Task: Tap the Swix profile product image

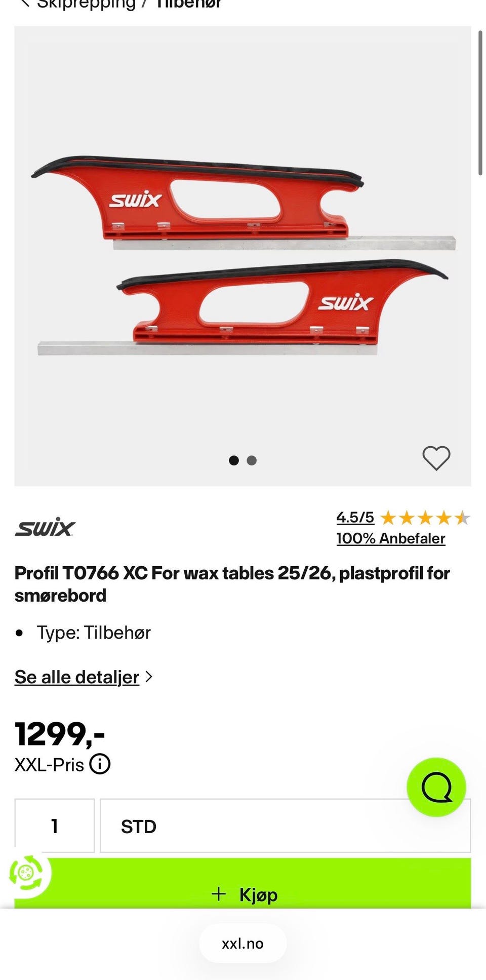Action: (242, 256)
